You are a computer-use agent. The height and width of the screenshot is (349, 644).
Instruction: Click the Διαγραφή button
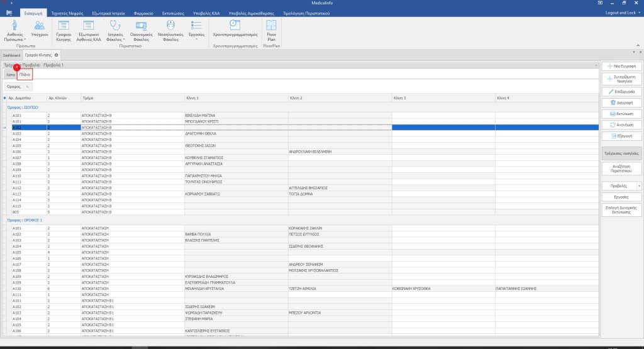click(x=621, y=102)
